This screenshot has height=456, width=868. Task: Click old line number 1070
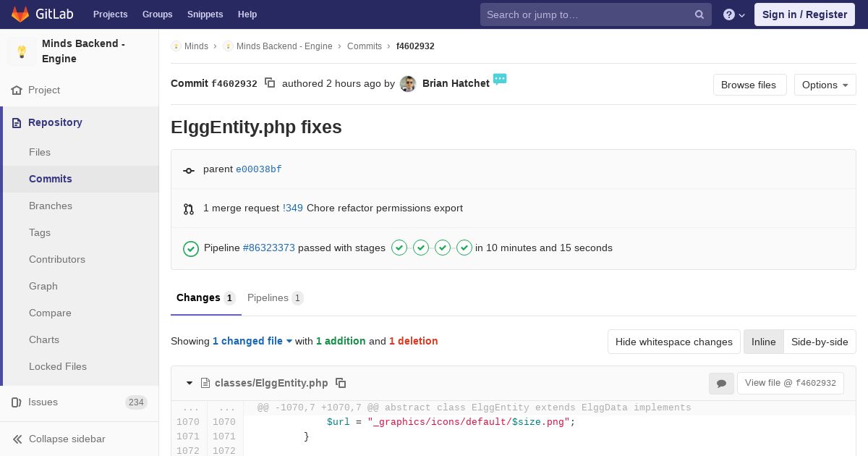(188, 422)
